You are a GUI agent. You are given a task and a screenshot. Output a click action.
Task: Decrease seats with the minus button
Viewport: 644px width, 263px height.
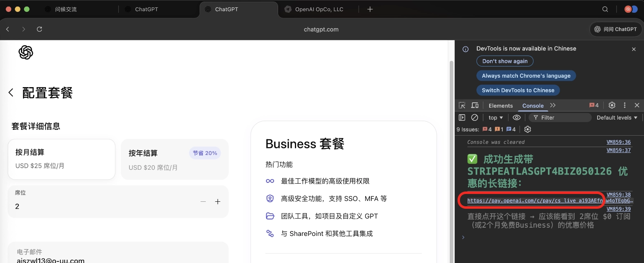coord(203,201)
